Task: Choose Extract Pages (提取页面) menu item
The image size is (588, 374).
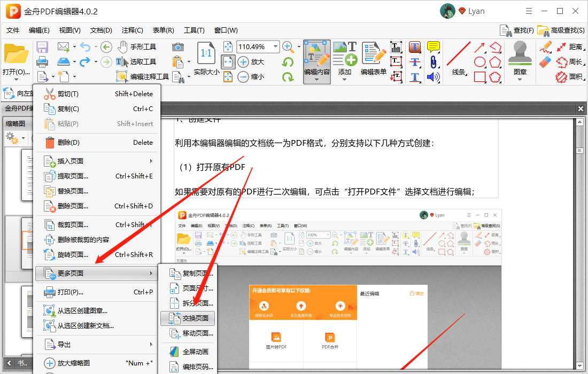Action: coord(98,176)
